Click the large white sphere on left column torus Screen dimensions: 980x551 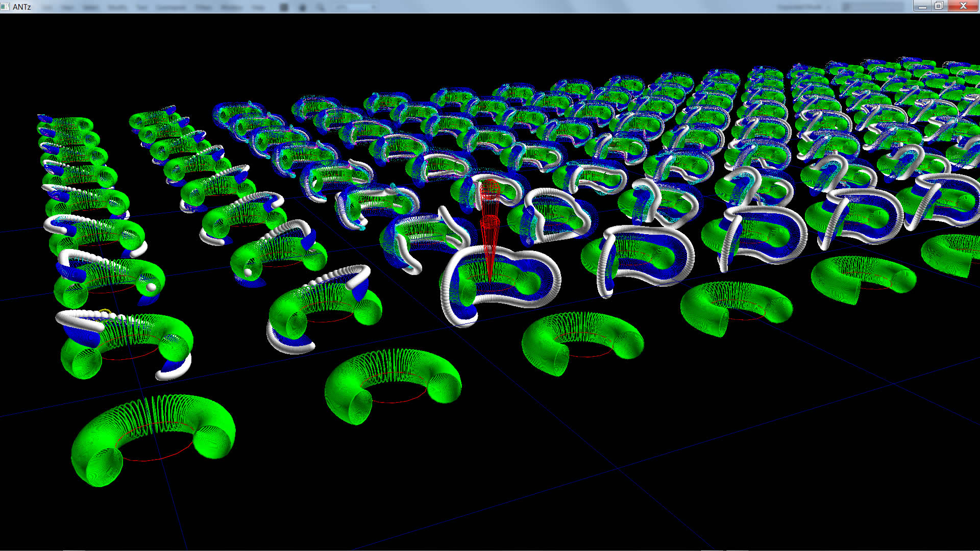pos(151,287)
